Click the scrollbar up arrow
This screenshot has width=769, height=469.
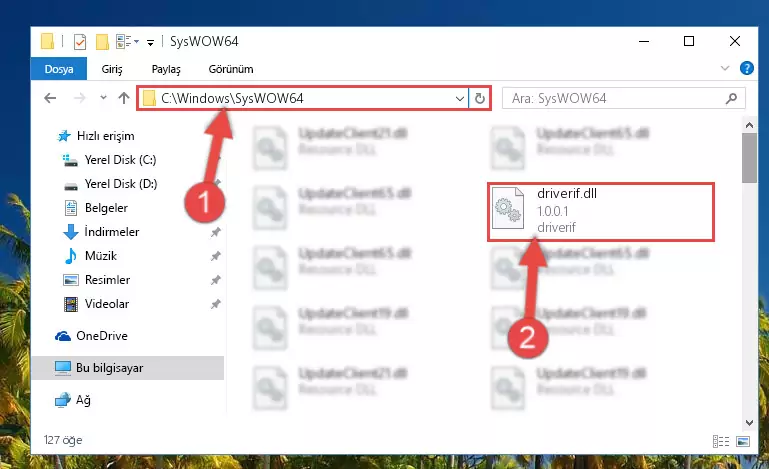coord(749,125)
